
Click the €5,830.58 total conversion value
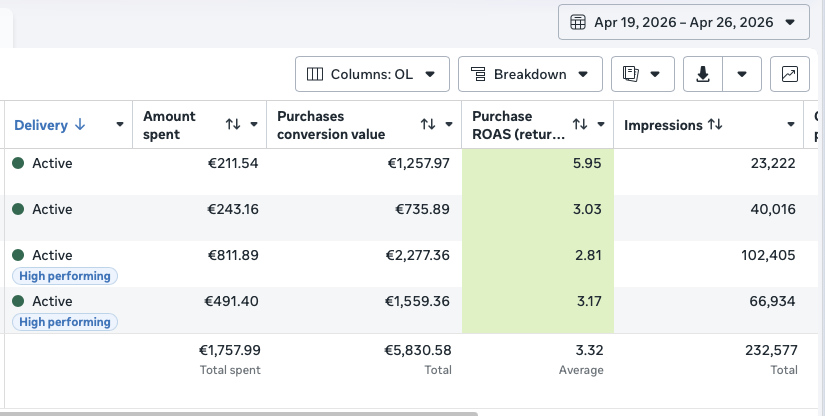pyautogui.click(x=418, y=350)
